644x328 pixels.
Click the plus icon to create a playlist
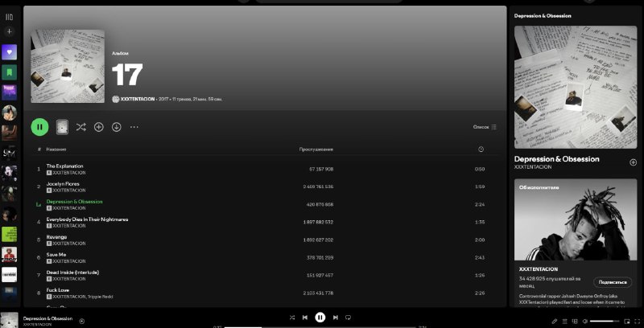[x=10, y=32]
